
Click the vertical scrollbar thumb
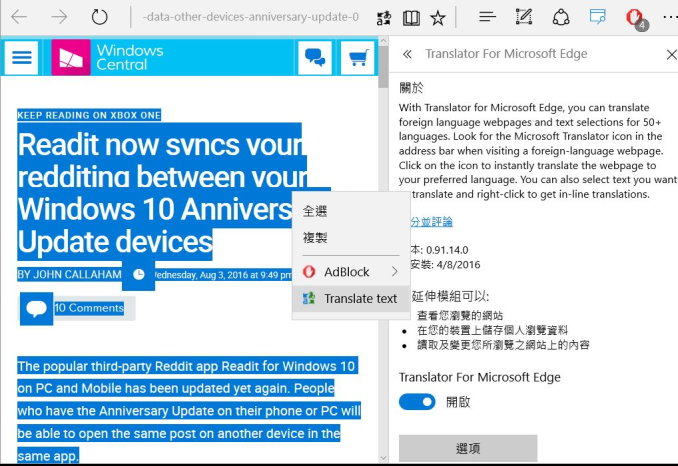click(383, 67)
